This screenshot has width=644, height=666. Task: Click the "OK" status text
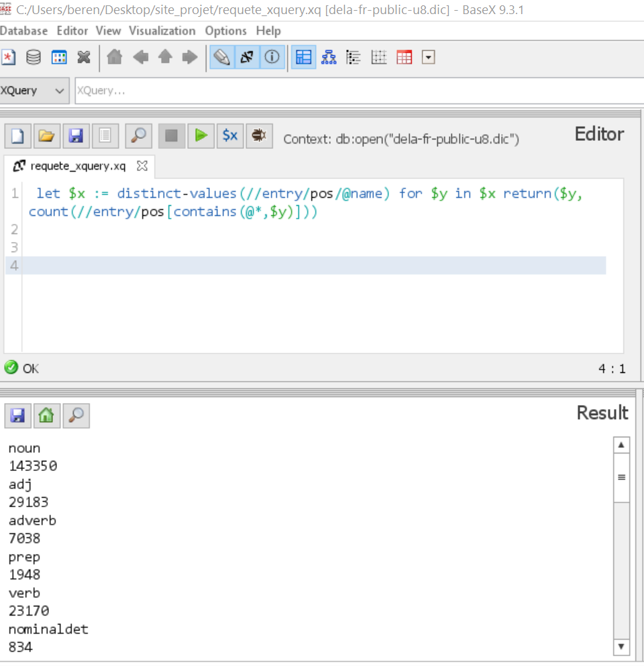[31, 369]
